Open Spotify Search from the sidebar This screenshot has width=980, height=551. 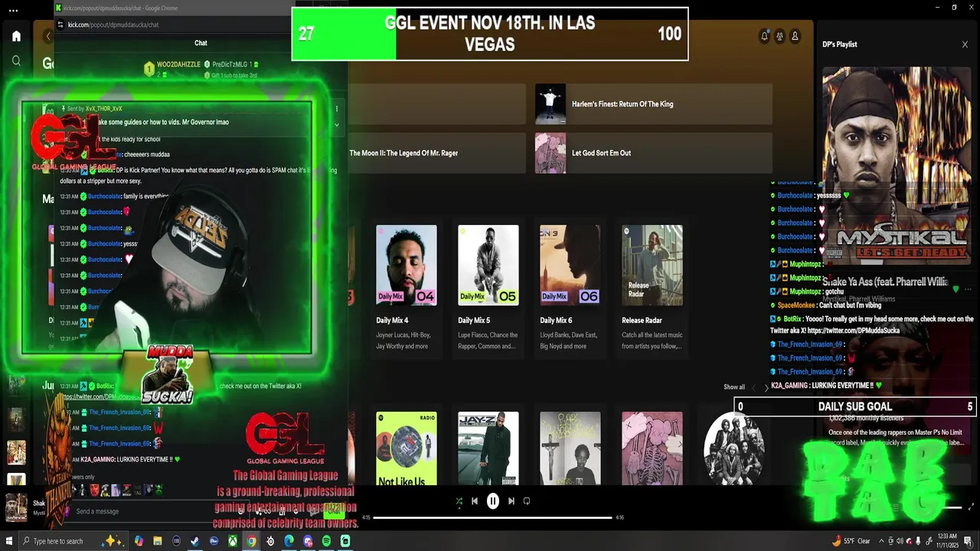click(16, 60)
